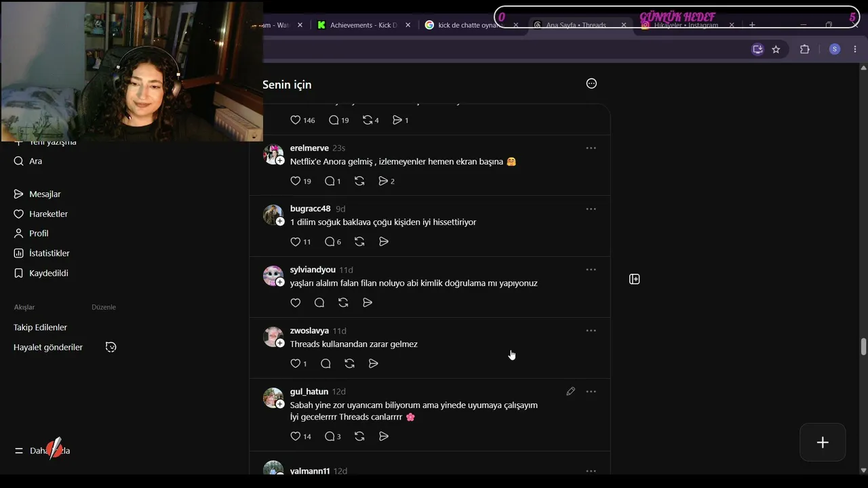Share zwoslavya's Threads post

tap(374, 364)
